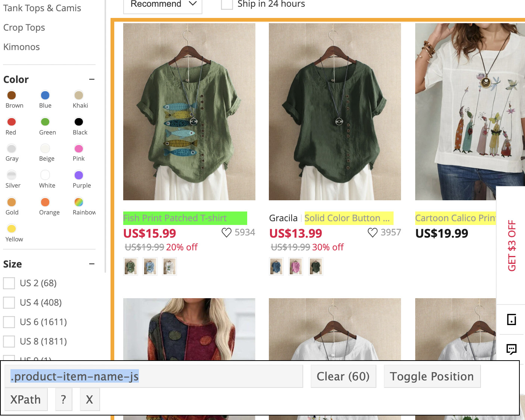The width and height of the screenshot is (525, 420).
Task: Open Crop Tops category
Action: click(24, 28)
